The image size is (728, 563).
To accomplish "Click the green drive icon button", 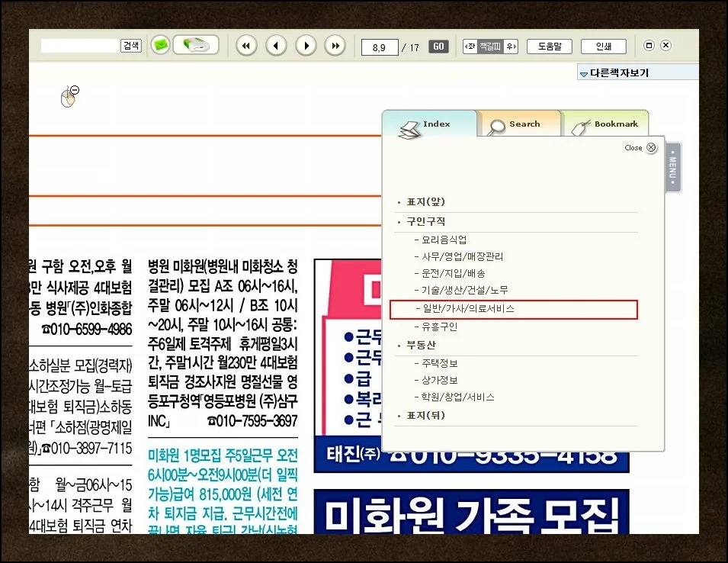I will pos(196,46).
